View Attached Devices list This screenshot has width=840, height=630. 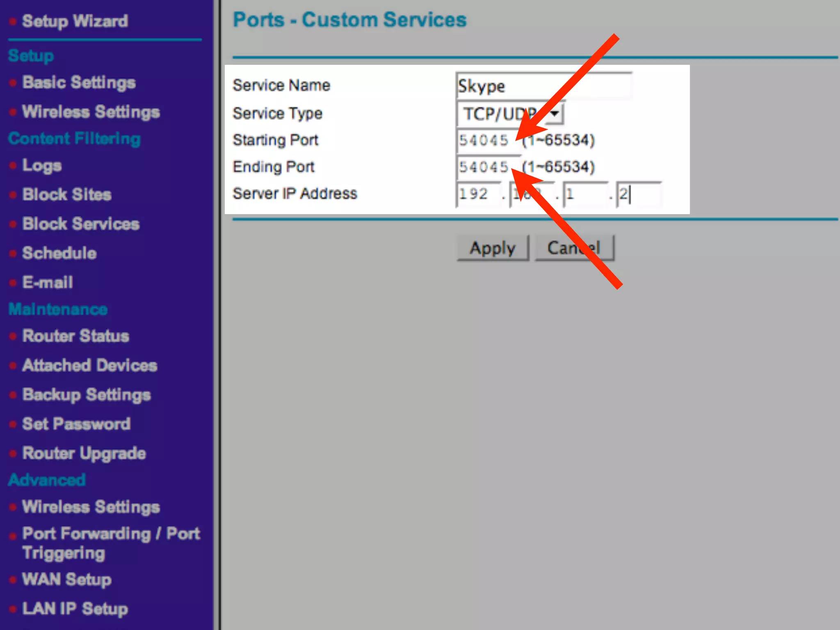[89, 365]
